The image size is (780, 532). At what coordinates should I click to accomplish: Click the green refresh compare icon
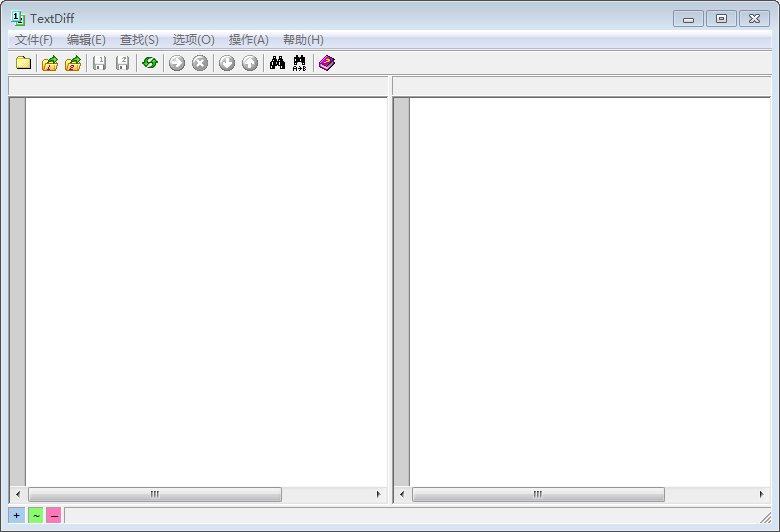click(150, 63)
